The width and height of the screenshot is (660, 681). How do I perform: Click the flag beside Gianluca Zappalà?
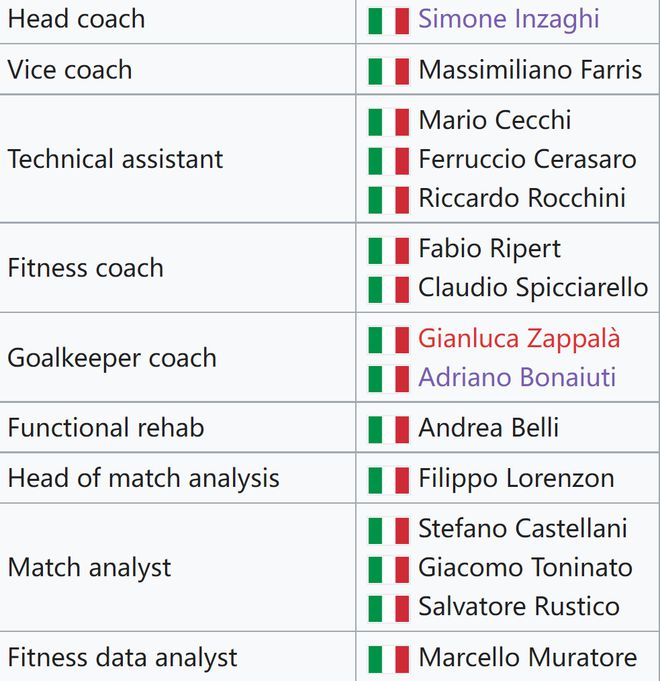tap(388, 339)
